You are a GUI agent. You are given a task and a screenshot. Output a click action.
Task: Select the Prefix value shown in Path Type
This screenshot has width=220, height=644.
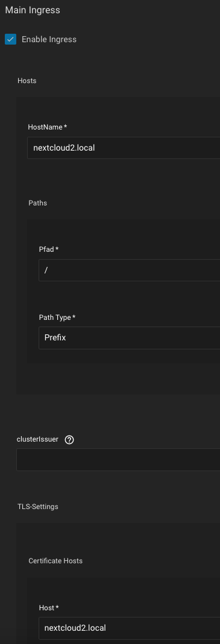point(55,338)
